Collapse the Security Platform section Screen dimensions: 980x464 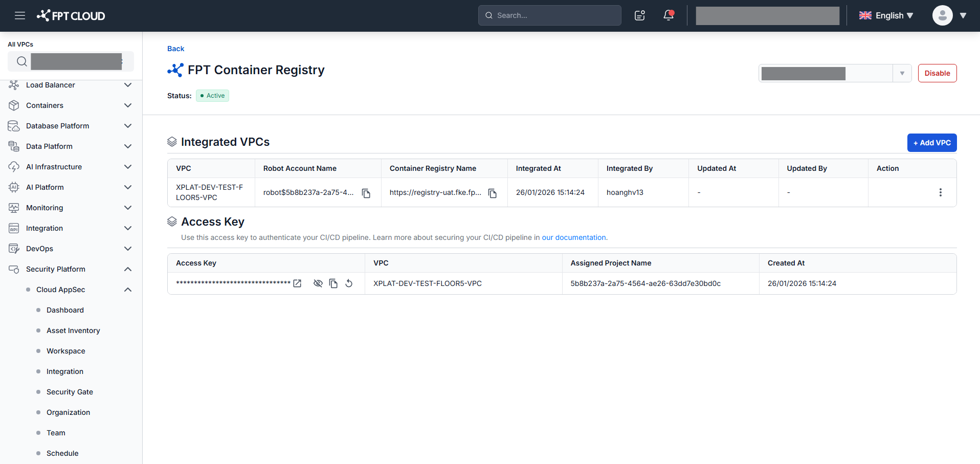click(128, 269)
